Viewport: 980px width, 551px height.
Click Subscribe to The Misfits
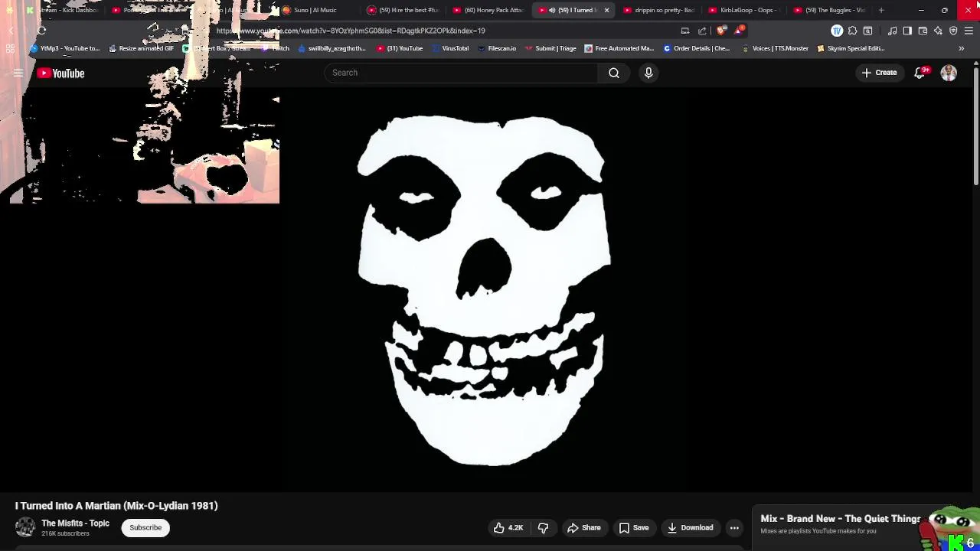(145, 527)
